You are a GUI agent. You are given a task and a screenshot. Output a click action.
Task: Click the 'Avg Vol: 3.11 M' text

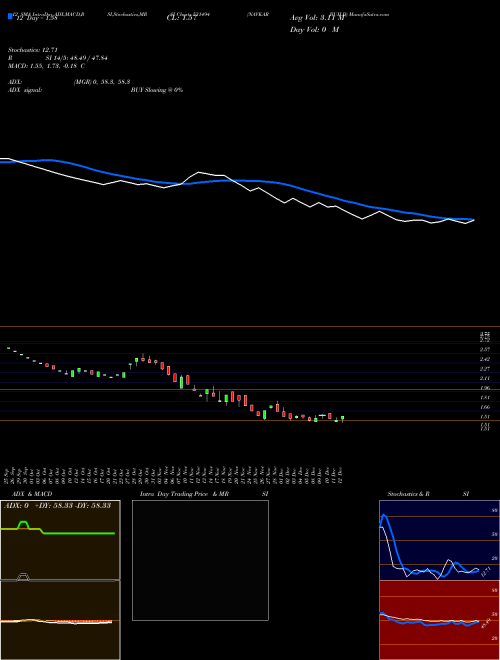317,18
